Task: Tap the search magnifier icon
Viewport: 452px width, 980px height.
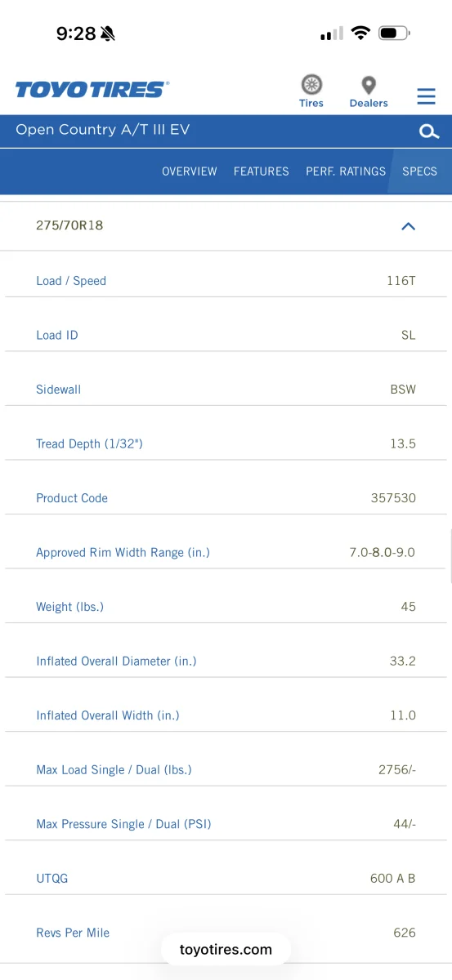Action: pyautogui.click(x=430, y=131)
